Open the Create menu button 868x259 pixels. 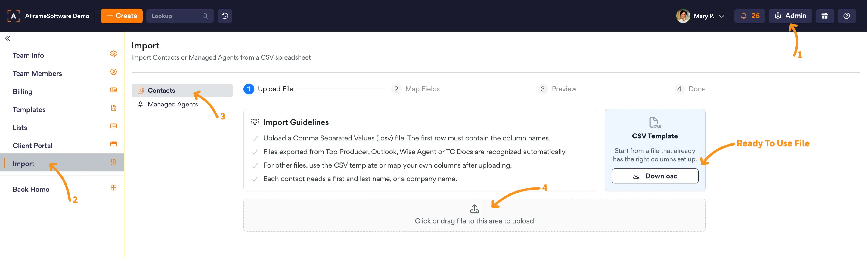coord(122,16)
